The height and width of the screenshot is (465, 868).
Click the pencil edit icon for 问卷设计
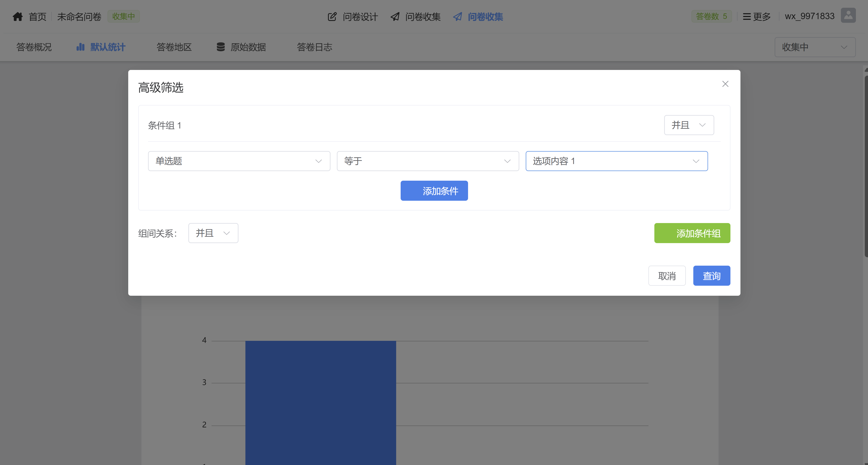(x=332, y=16)
